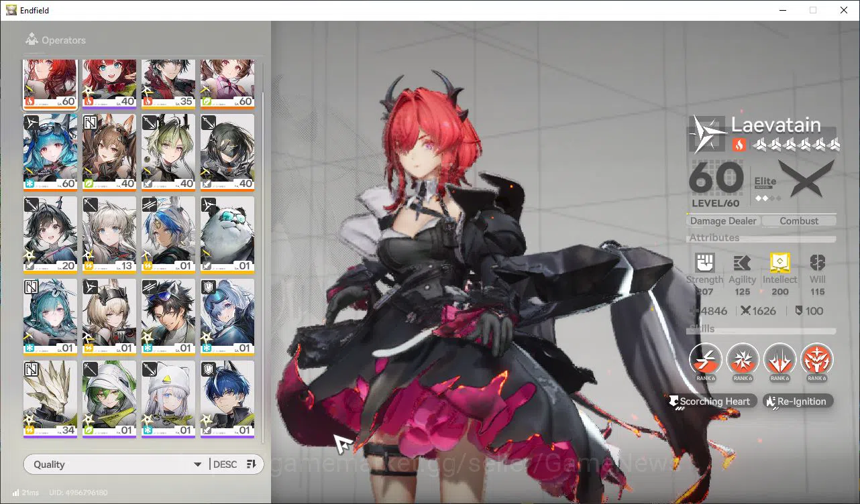
Task: Click the DESC sort order button
Action: tap(225, 464)
